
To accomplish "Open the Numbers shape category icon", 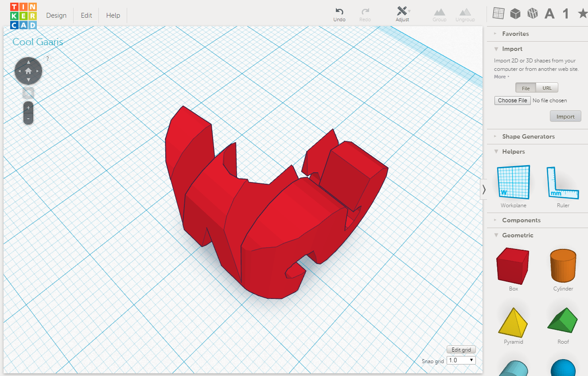I will coord(566,13).
